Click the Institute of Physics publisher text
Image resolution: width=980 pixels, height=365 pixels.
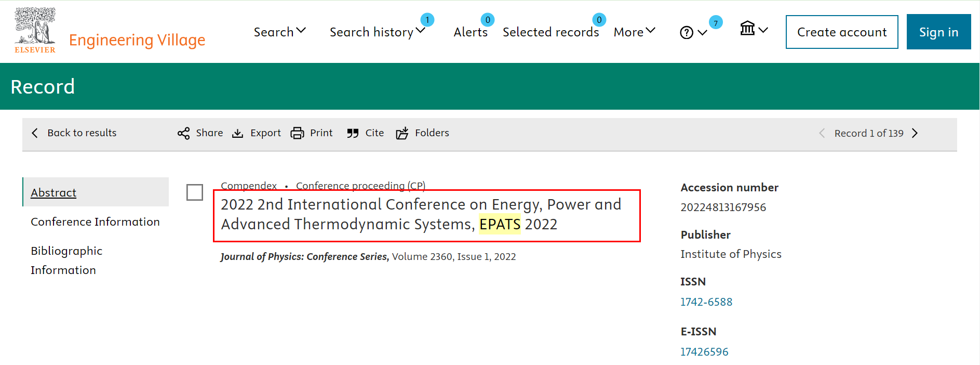point(731,254)
